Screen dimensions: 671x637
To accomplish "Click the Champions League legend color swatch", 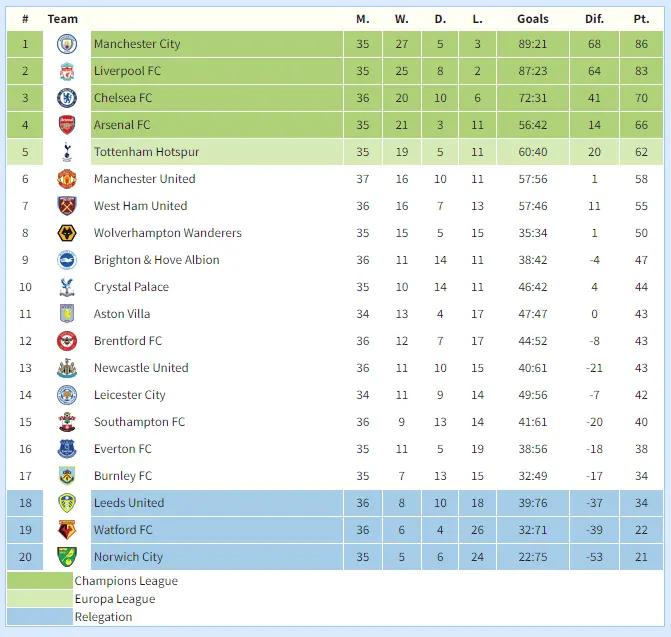I will [x=40, y=581].
